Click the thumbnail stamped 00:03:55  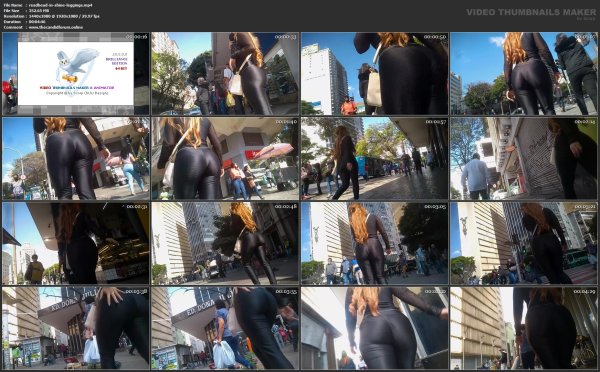click(225, 328)
